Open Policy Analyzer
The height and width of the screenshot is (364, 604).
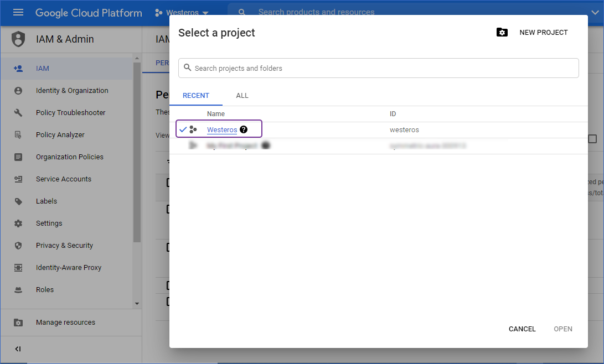point(60,134)
